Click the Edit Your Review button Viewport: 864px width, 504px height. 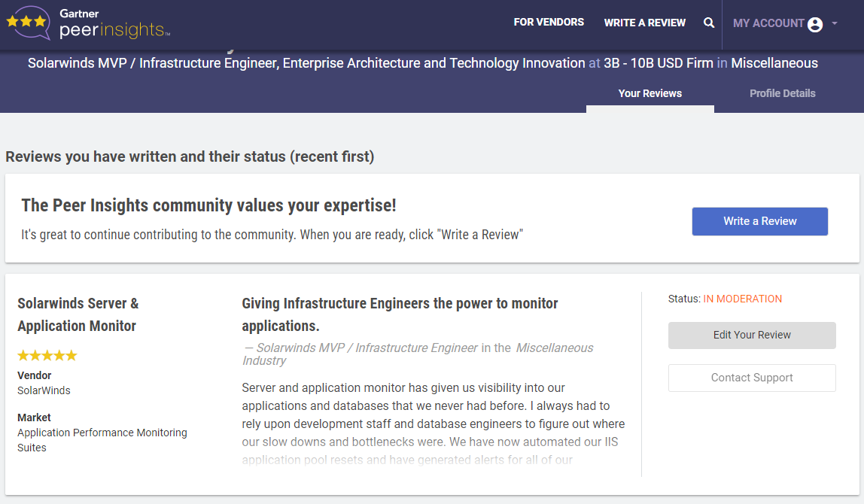[752, 335]
